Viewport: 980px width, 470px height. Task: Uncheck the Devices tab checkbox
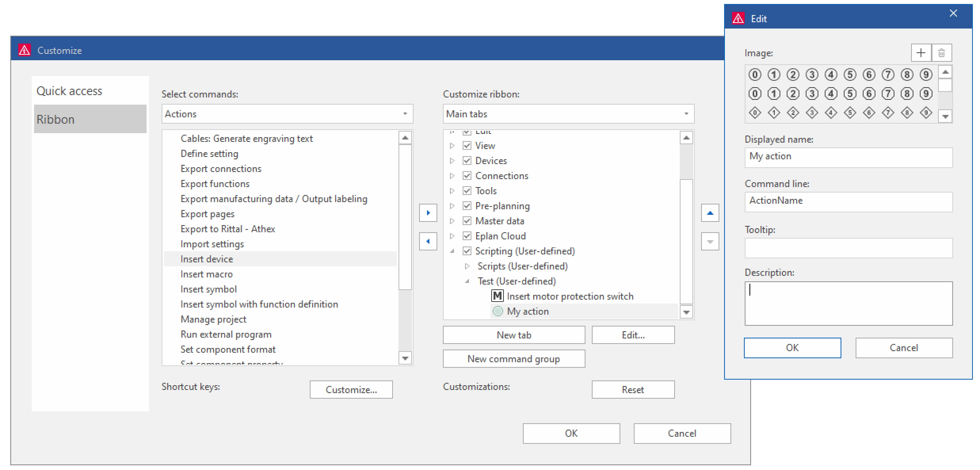[467, 160]
